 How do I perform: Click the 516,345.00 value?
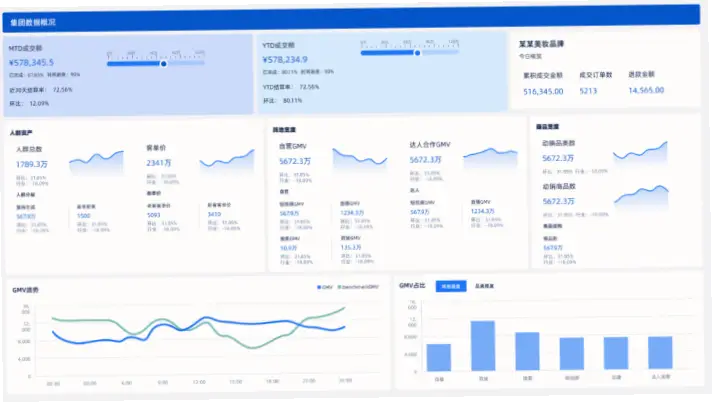pos(543,92)
